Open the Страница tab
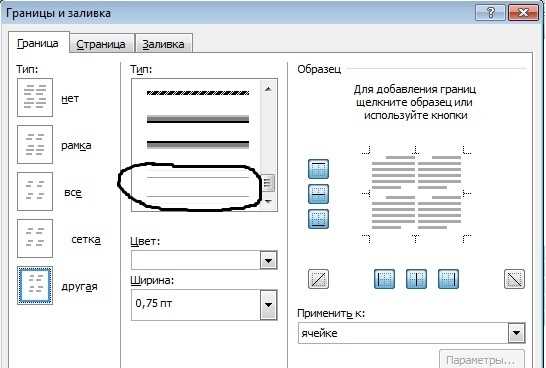546x368 pixels. pyautogui.click(x=101, y=44)
